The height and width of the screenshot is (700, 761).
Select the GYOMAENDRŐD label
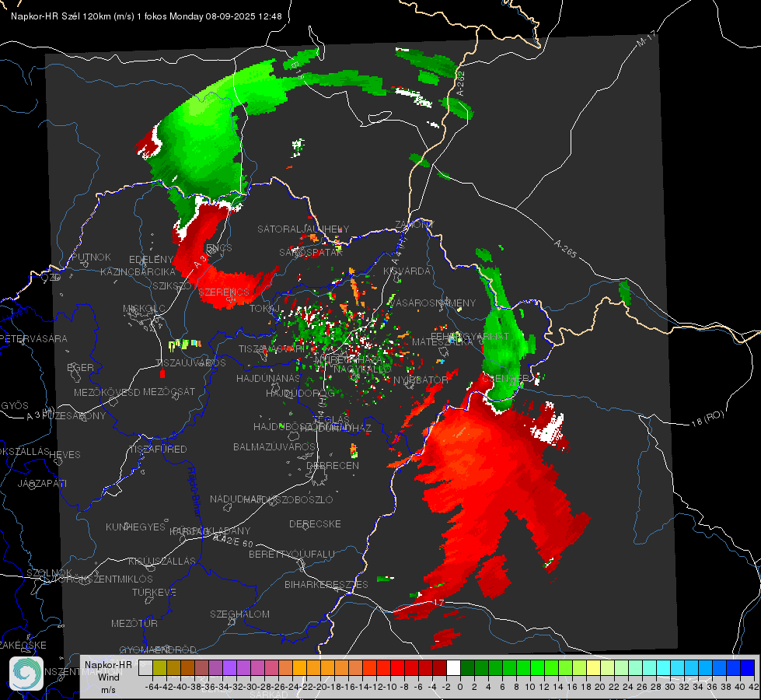(158, 649)
